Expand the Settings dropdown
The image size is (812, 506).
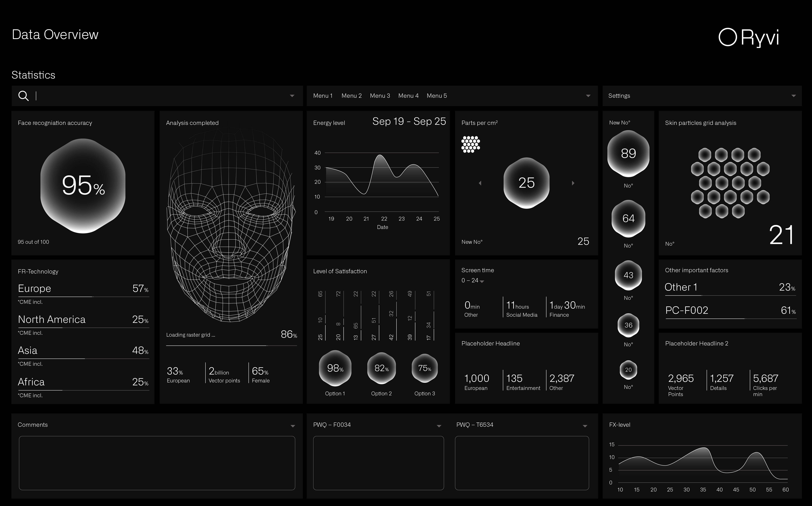click(x=794, y=96)
